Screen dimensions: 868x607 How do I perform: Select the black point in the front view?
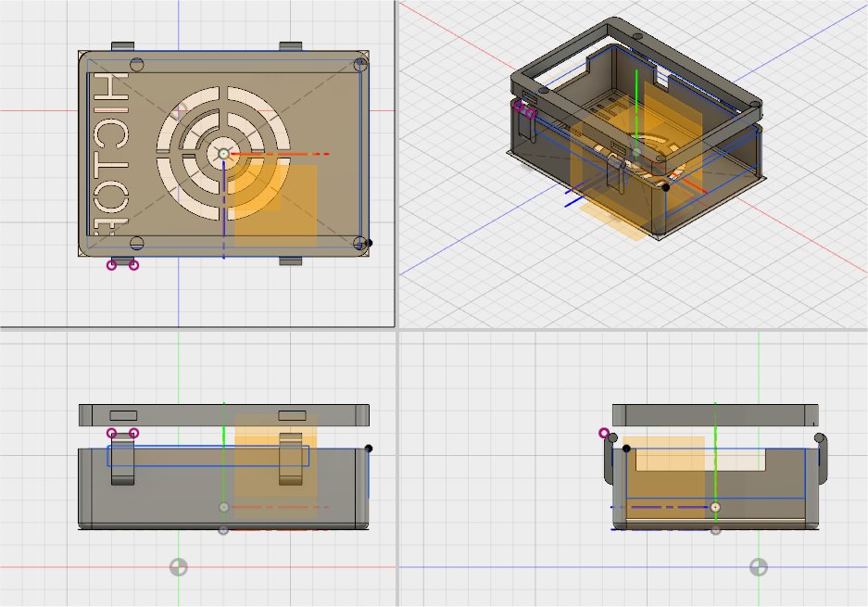point(369,449)
